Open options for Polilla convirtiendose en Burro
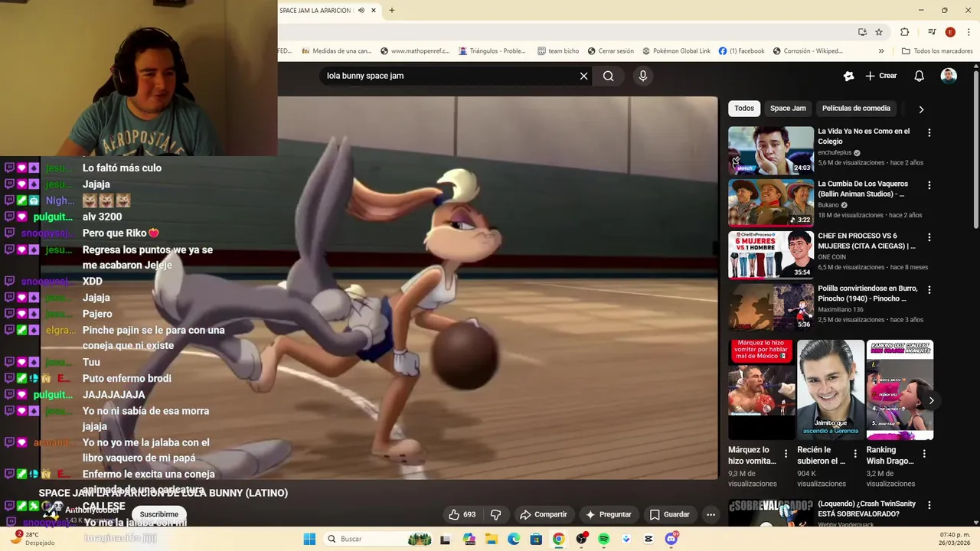The image size is (980, 551). pyautogui.click(x=929, y=290)
